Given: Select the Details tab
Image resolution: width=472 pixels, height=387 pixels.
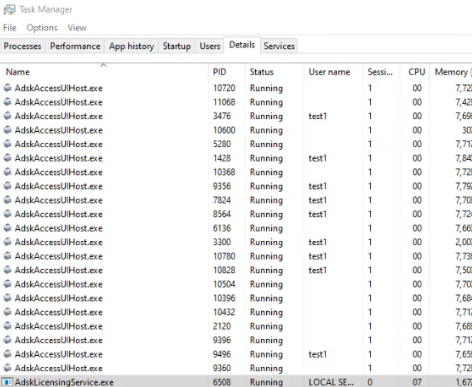Looking at the screenshot, I should click(x=242, y=45).
